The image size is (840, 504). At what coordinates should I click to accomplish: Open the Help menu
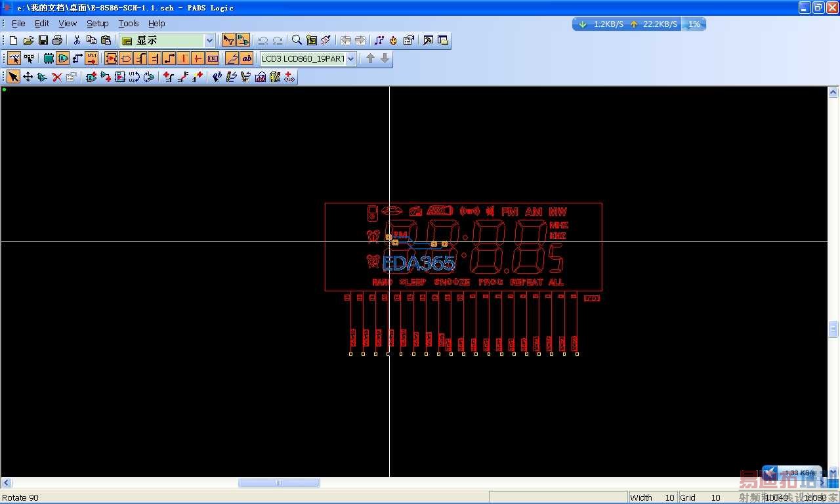[157, 23]
